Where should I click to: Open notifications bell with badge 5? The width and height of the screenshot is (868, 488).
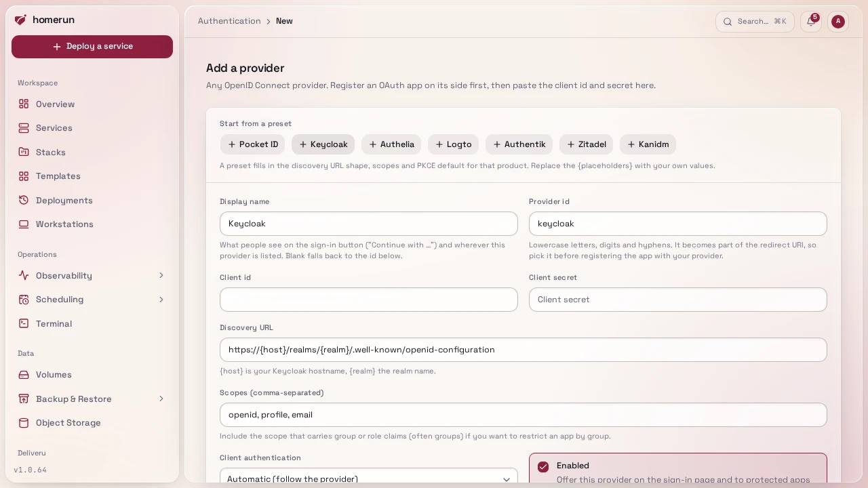click(x=811, y=21)
